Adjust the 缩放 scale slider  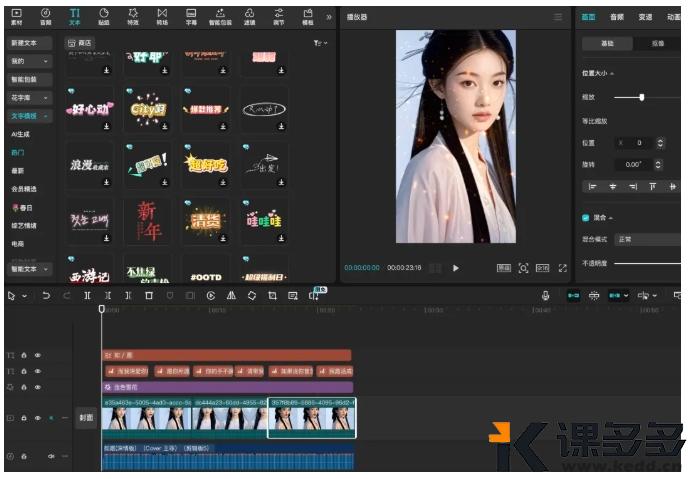(641, 97)
